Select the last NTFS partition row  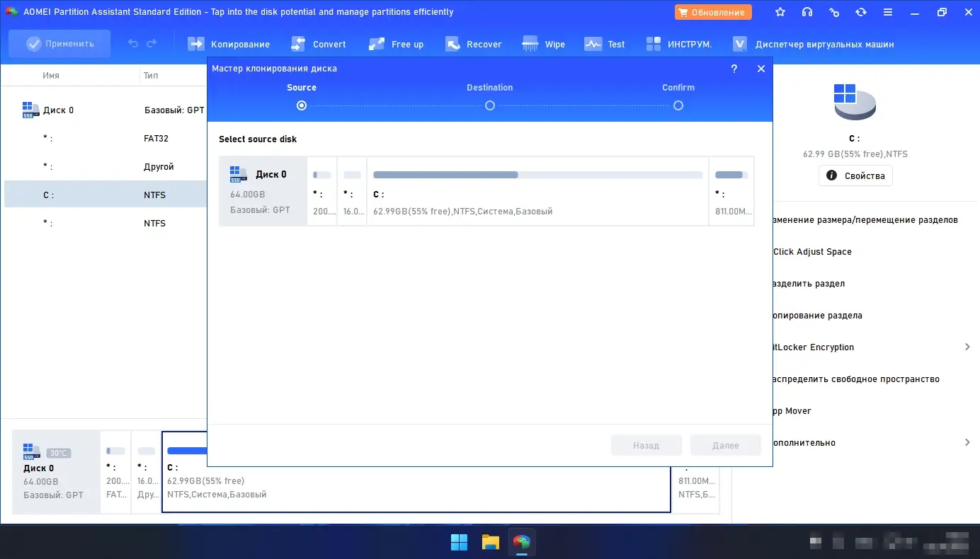coord(106,223)
